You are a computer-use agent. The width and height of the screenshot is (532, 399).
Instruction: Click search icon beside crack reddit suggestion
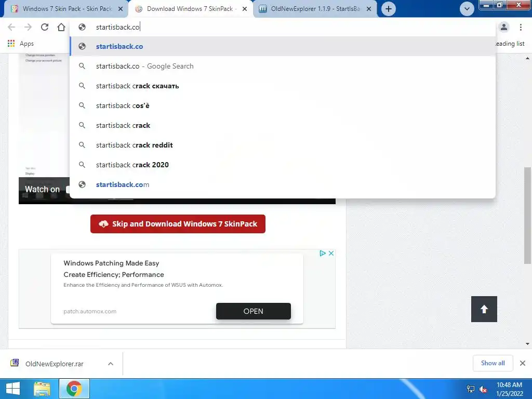pos(82,145)
